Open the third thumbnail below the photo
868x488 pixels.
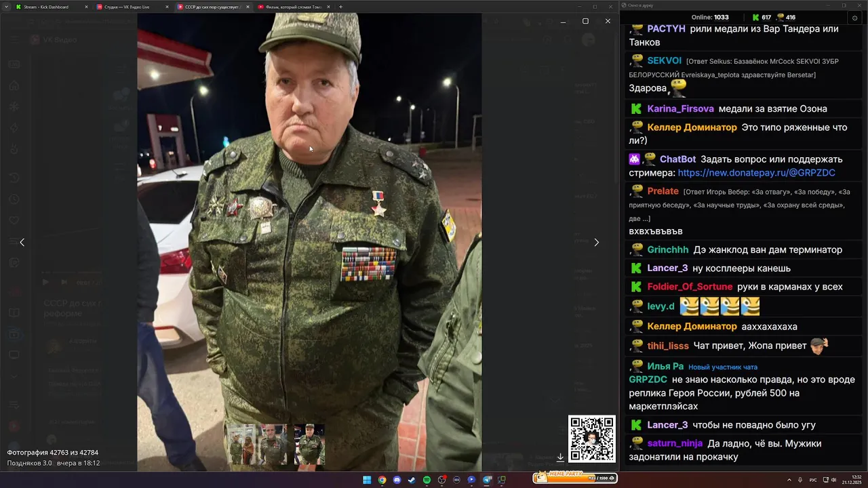tap(309, 445)
